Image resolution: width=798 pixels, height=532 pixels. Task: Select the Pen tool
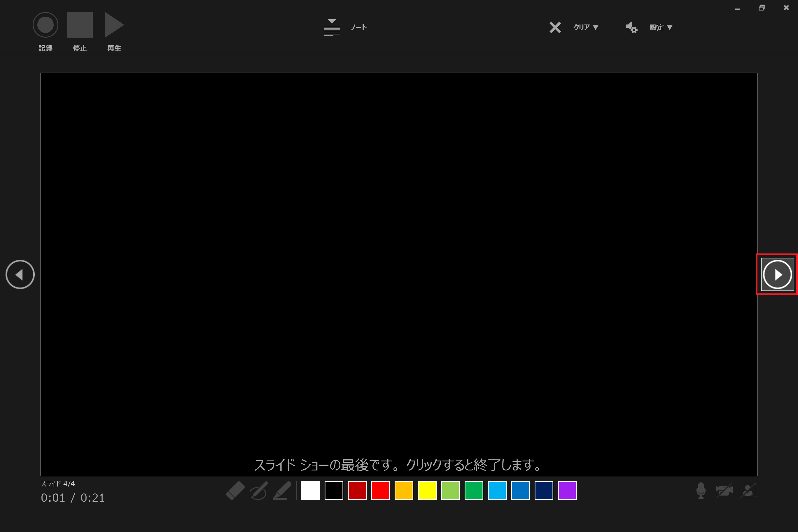point(259,491)
